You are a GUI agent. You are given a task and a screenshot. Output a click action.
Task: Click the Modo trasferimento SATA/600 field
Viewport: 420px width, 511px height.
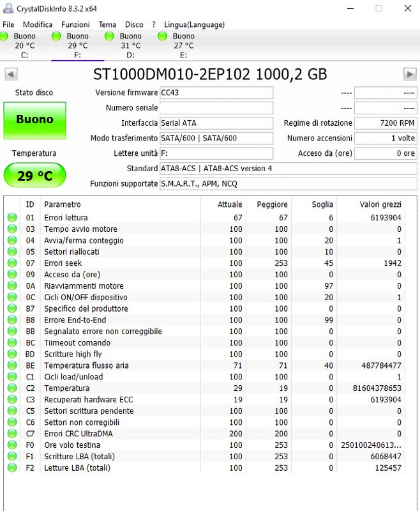tap(216, 138)
